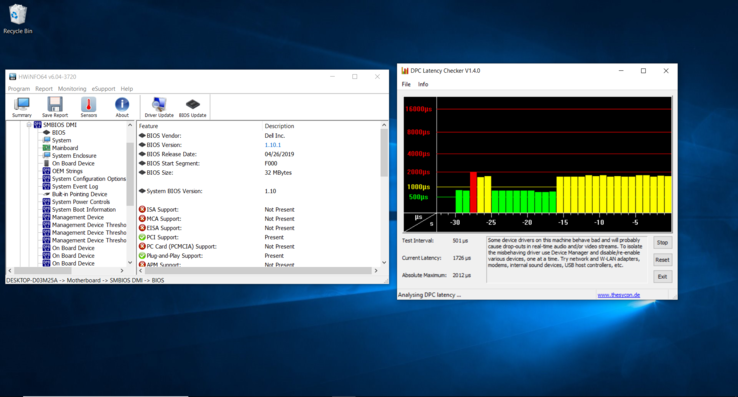Viewport: 738px width, 397px height.
Task: Click tree horizontal scroll right arrow
Action: coord(122,271)
